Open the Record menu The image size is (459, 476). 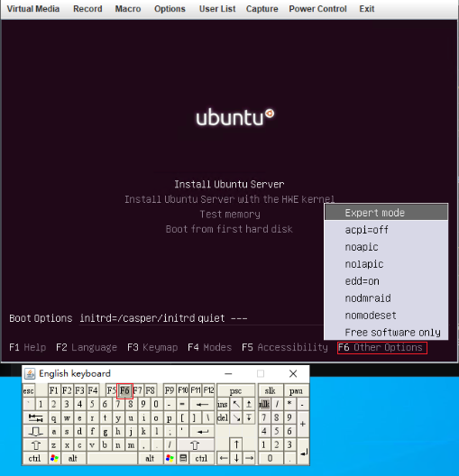[x=87, y=9]
